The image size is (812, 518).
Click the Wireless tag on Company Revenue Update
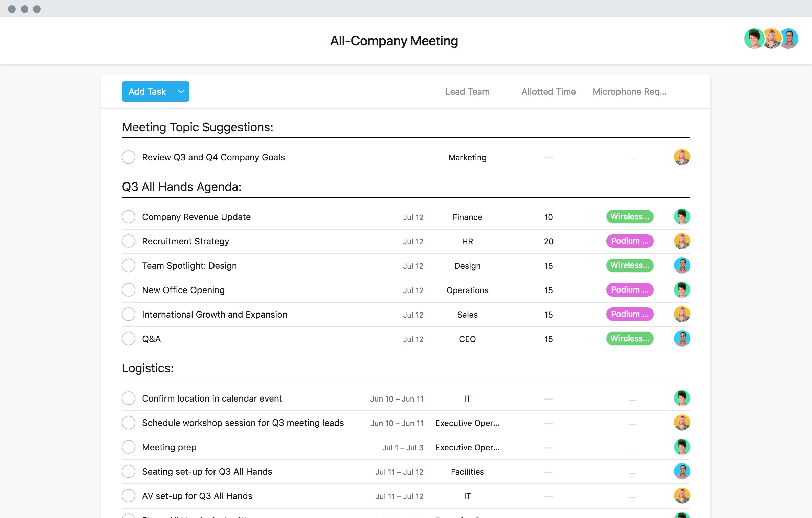(x=629, y=217)
